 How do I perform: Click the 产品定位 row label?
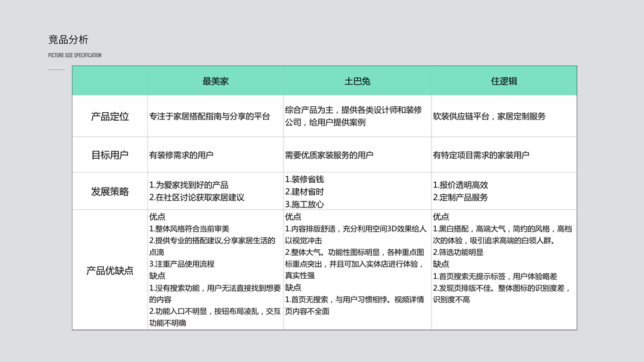(x=110, y=116)
